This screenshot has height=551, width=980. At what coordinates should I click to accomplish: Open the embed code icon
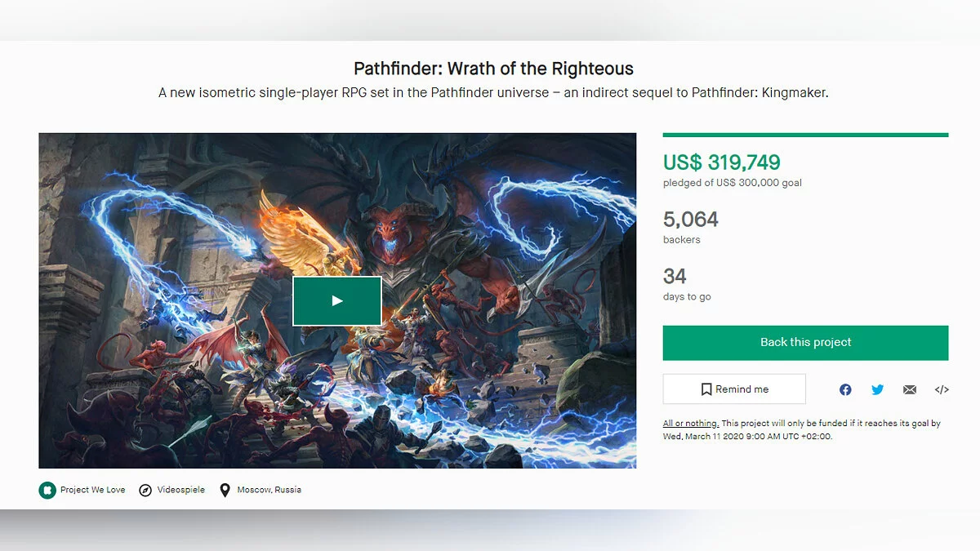[x=942, y=389]
